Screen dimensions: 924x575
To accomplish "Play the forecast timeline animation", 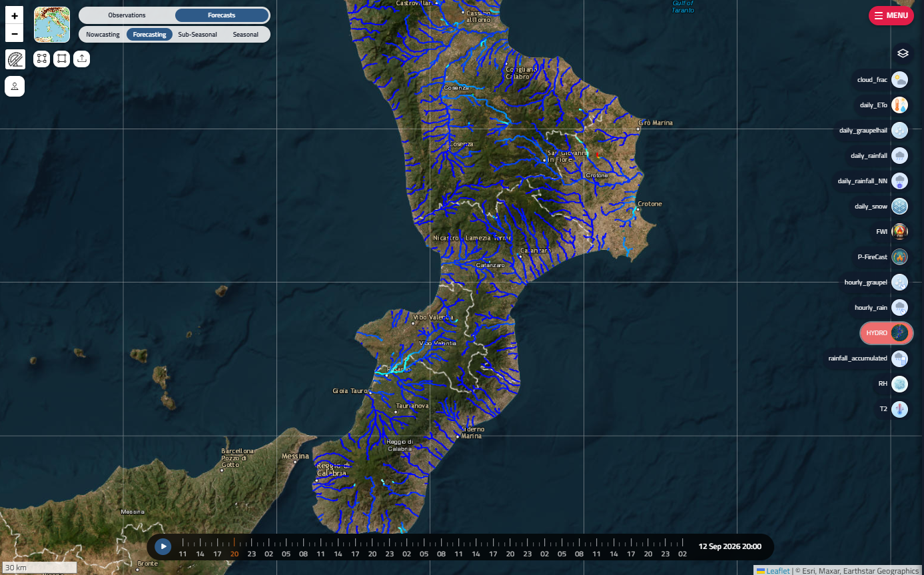I will pos(163,547).
